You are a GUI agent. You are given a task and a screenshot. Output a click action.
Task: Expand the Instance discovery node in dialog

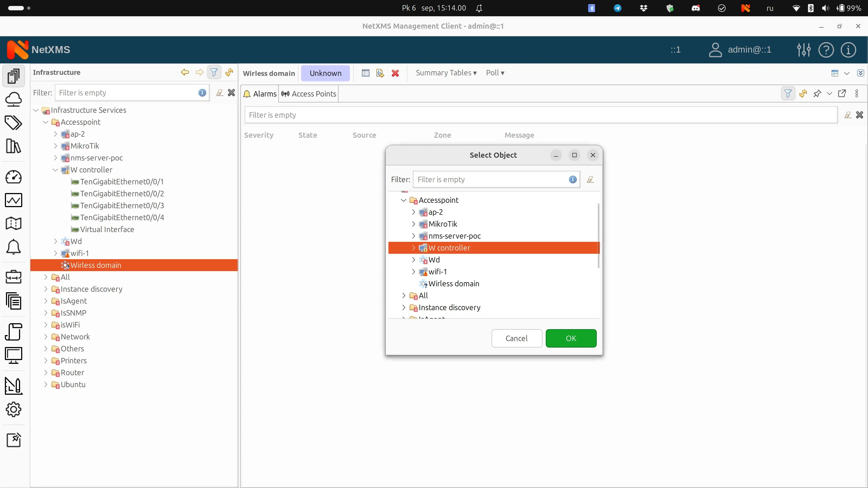pyautogui.click(x=403, y=307)
